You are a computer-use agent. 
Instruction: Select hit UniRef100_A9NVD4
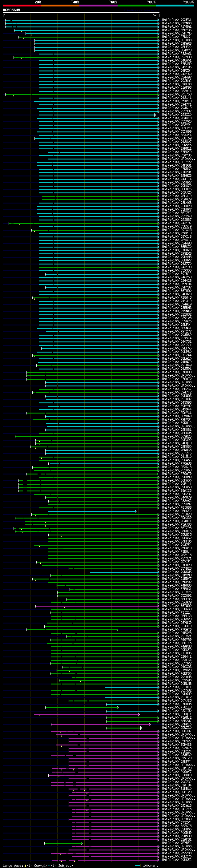click(x=177, y=419)
